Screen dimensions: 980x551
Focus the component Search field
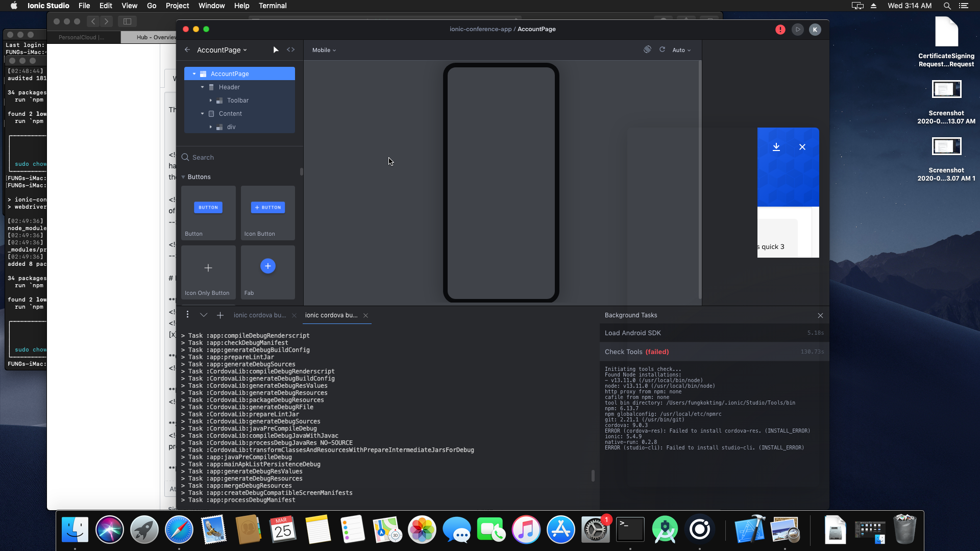coord(240,158)
